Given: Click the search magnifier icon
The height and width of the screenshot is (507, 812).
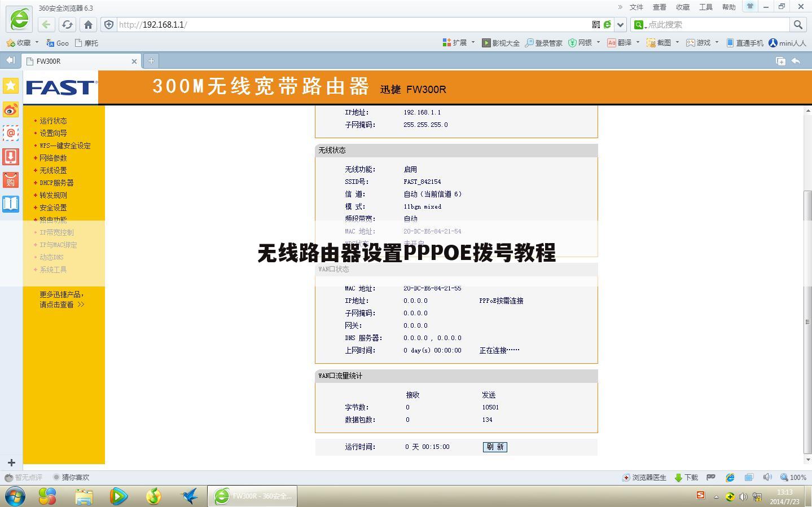Looking at the screenshot, I should click(798, 24).
